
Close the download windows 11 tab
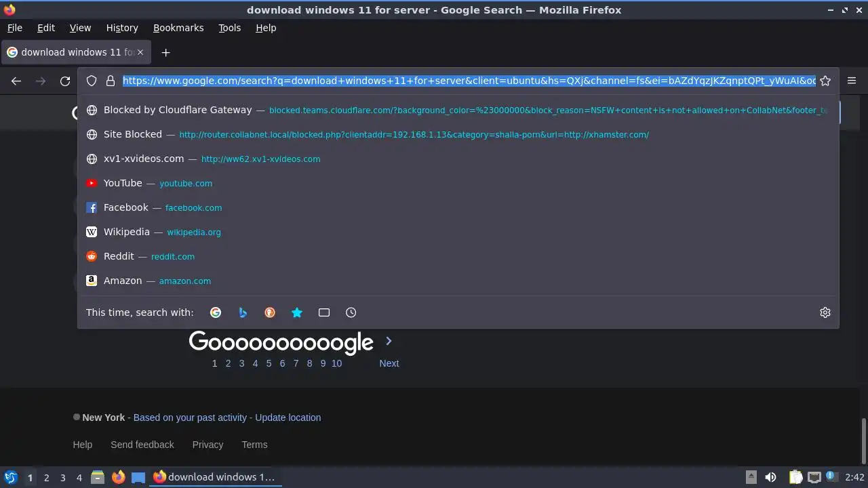(x=141, y=52)
